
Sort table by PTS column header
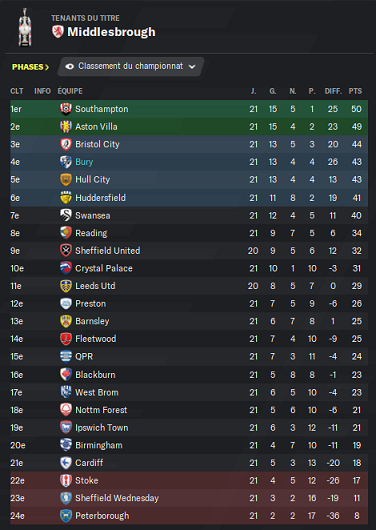[355, 91]
